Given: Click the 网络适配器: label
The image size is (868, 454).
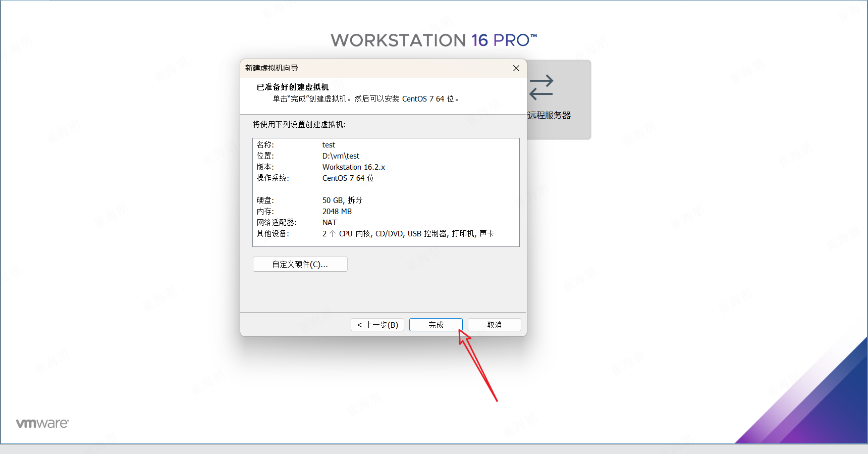Looking at the screenshot, I should pyautogui.click(x=277, y=223).
